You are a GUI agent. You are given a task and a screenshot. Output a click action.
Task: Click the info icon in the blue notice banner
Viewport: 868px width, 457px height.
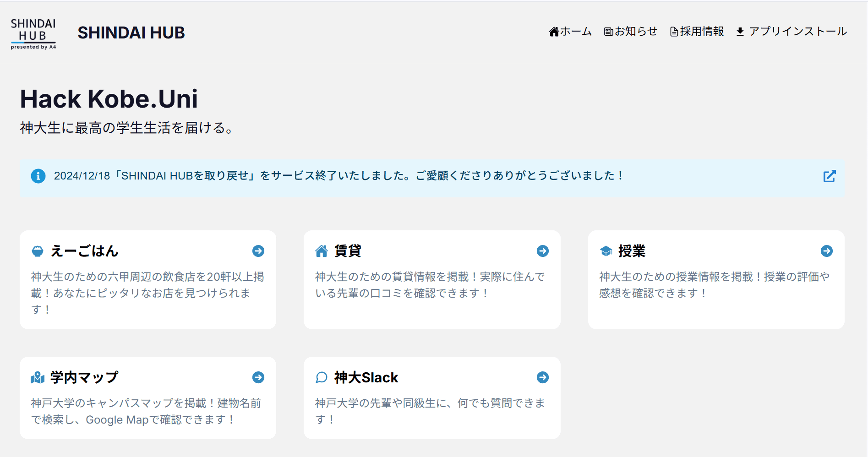tap(38, 176)
